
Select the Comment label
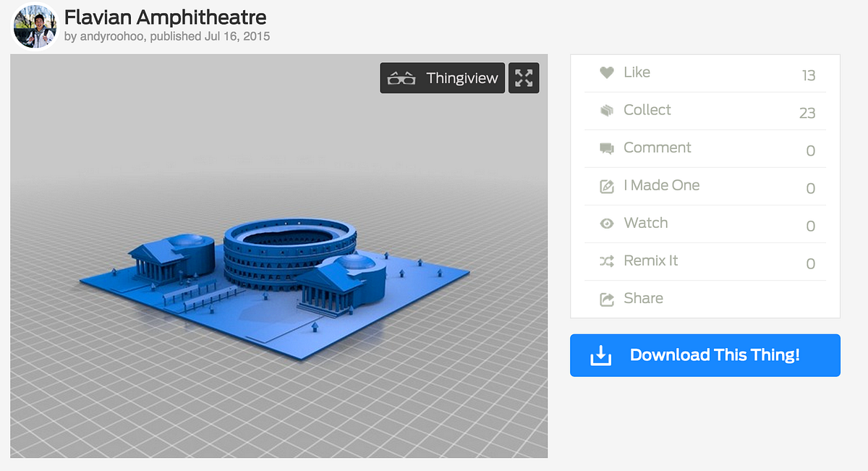[658, 148]
